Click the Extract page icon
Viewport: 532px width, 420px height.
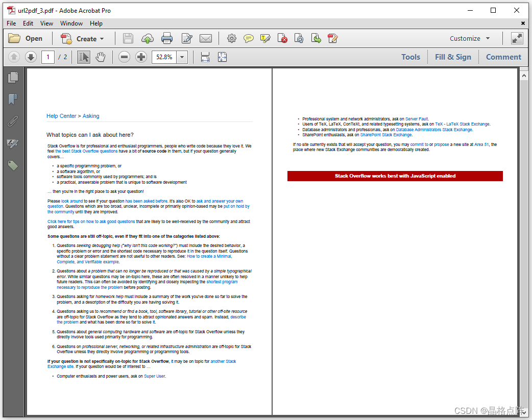[x=316, y=38]
